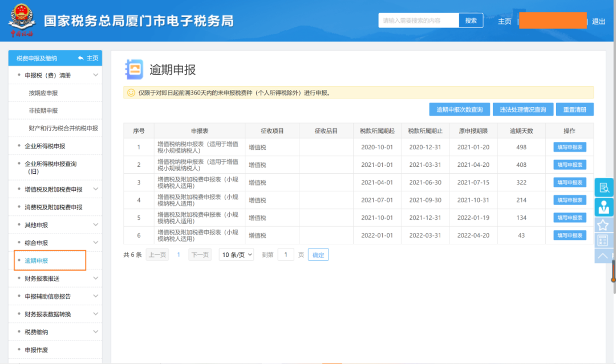
Task: Click the national tax emblem logo
Action: click(22, 21)
